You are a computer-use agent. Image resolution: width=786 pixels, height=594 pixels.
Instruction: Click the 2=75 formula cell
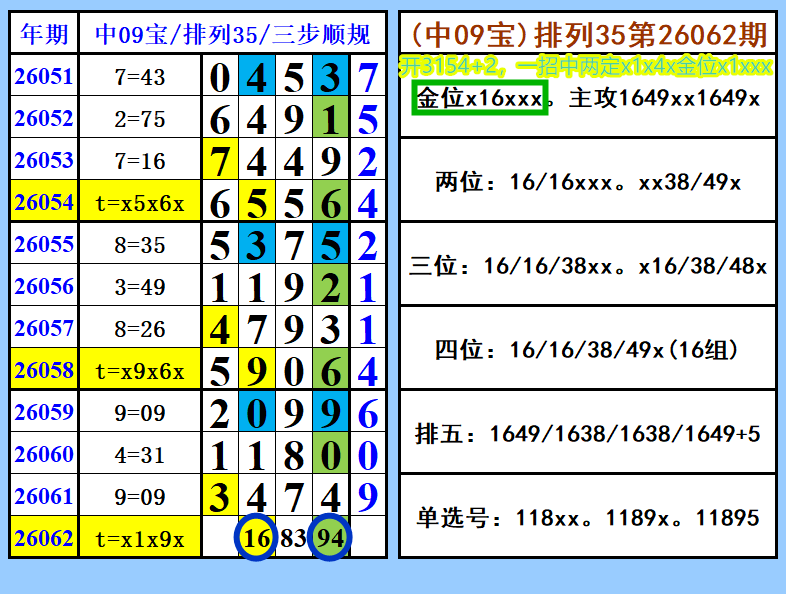click(x=140, y=118)
